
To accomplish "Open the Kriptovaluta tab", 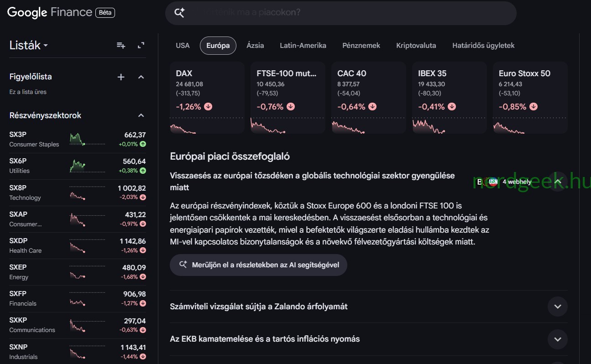I will pyautogui.click(x=416, y=46).
